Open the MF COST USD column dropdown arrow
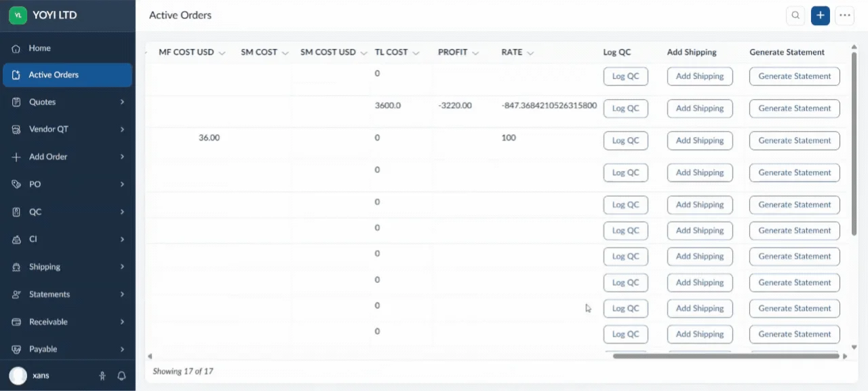 222,53
